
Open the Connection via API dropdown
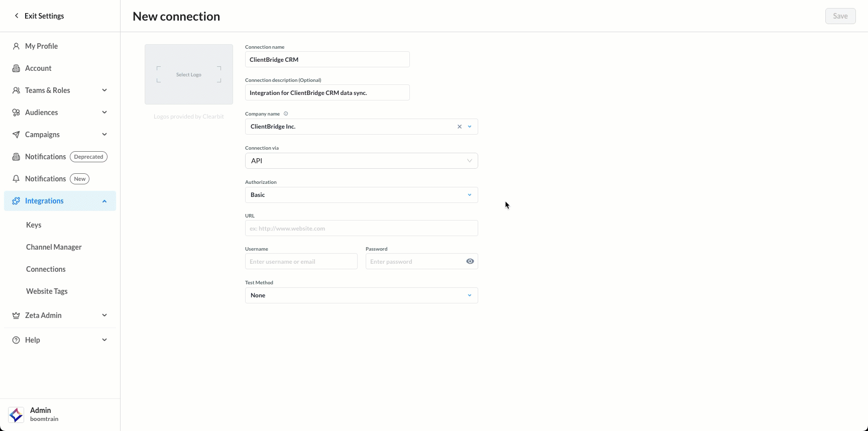[x=361, y=161]
